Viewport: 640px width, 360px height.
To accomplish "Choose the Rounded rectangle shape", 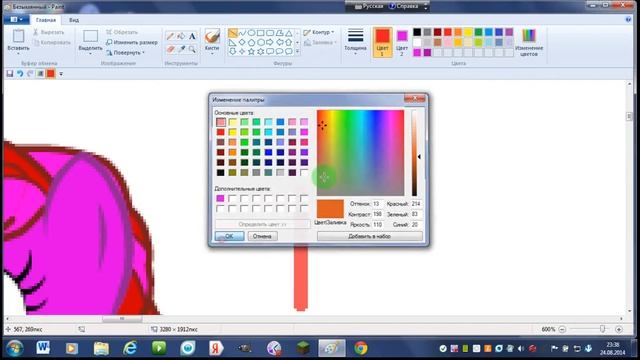I will click(x=270, y=33).
